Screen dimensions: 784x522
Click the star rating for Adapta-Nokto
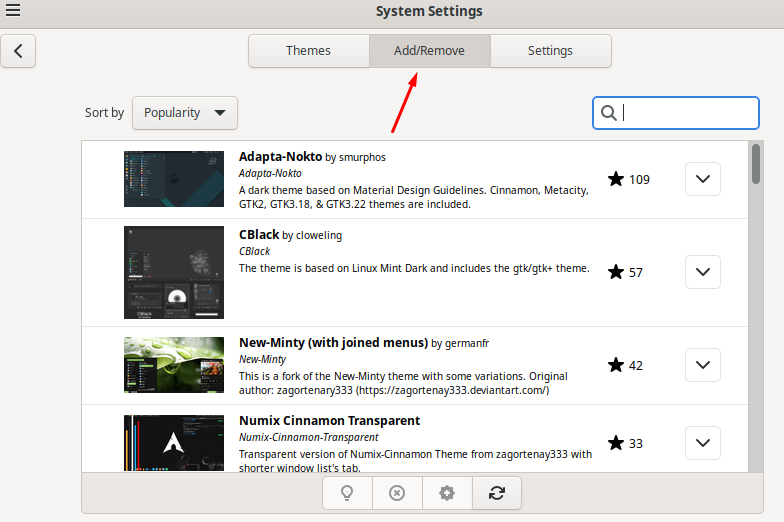616,179
